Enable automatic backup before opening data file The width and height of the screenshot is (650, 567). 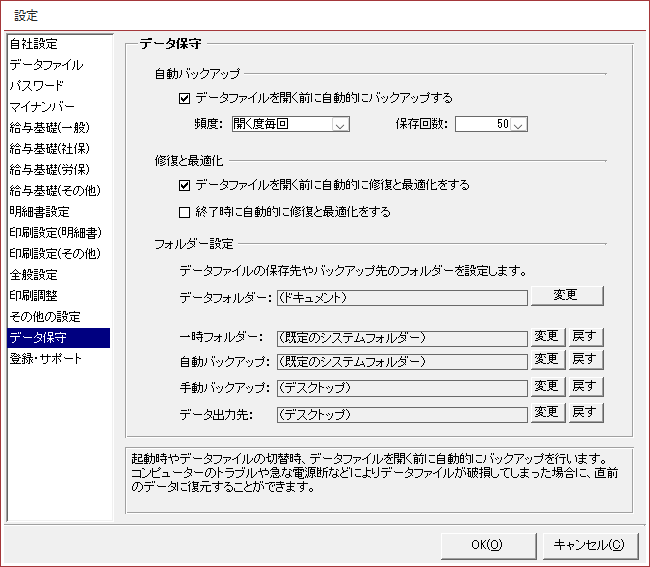click(x=184, y=98)
